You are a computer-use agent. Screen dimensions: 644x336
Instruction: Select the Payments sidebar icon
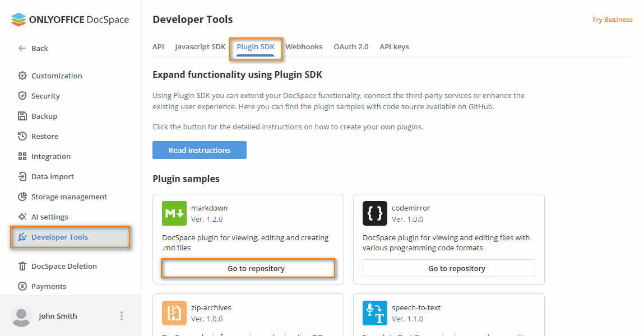coord(22,286)
